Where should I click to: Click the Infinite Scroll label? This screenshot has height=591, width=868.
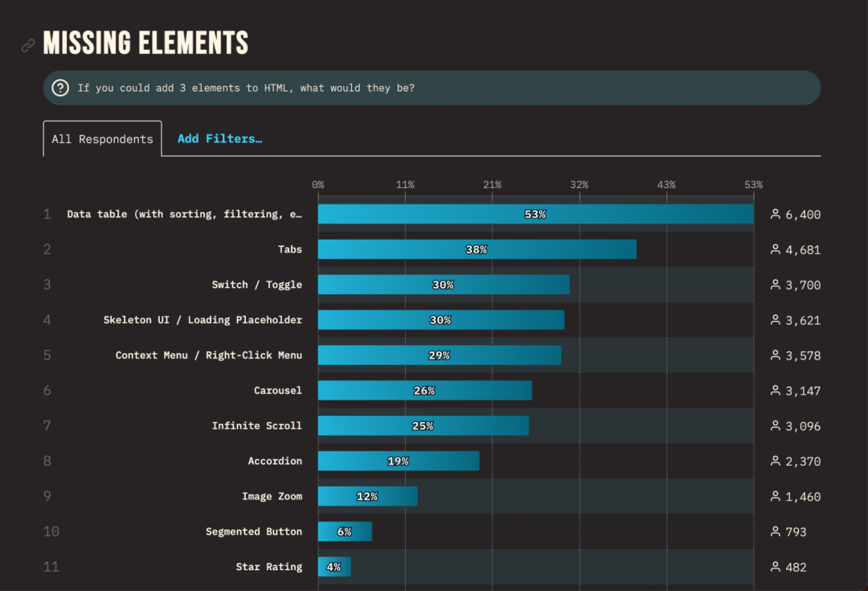257,425
